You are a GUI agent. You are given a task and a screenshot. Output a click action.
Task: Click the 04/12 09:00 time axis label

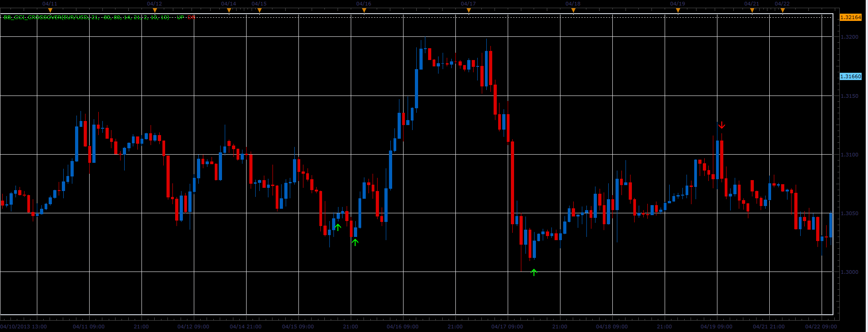193,327
